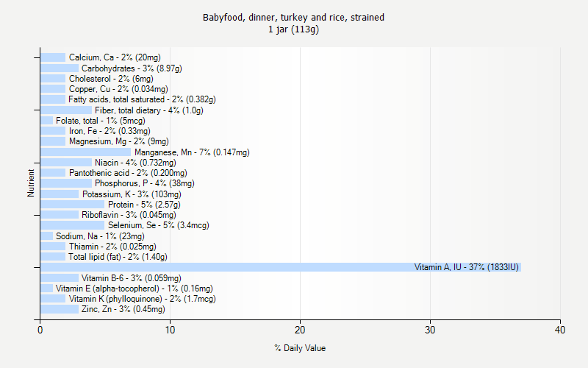Click the x-axis tick label "40"
588x368 pixels.
click(x=560, y=330)
